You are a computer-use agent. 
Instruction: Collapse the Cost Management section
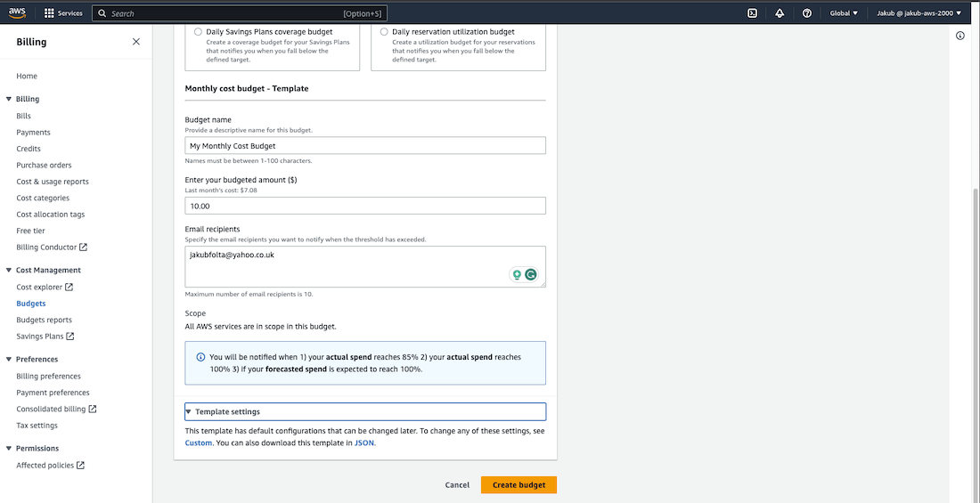pos(8,271)
